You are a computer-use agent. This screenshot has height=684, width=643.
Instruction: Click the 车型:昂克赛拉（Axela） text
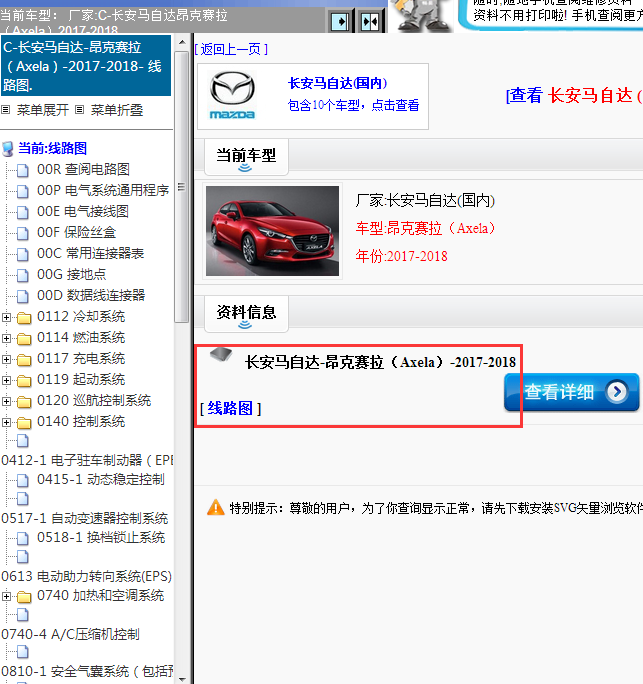click(x=425, y=228)
